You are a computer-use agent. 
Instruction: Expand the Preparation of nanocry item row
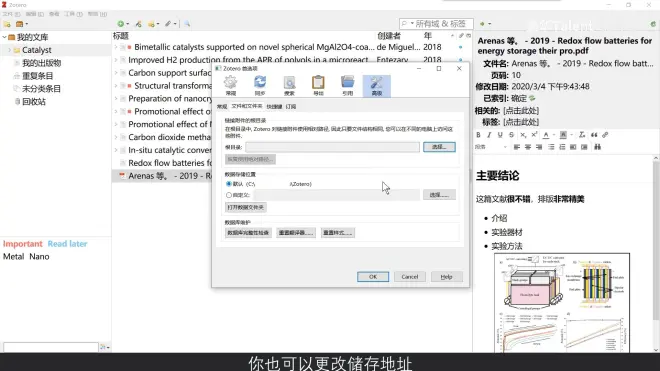(116, 99)
